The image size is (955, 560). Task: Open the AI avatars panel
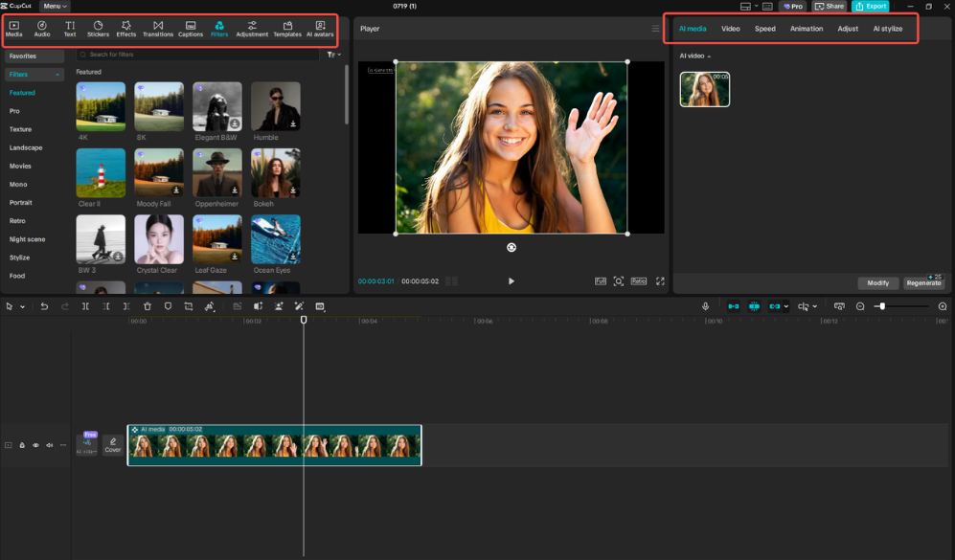(319, 28)
